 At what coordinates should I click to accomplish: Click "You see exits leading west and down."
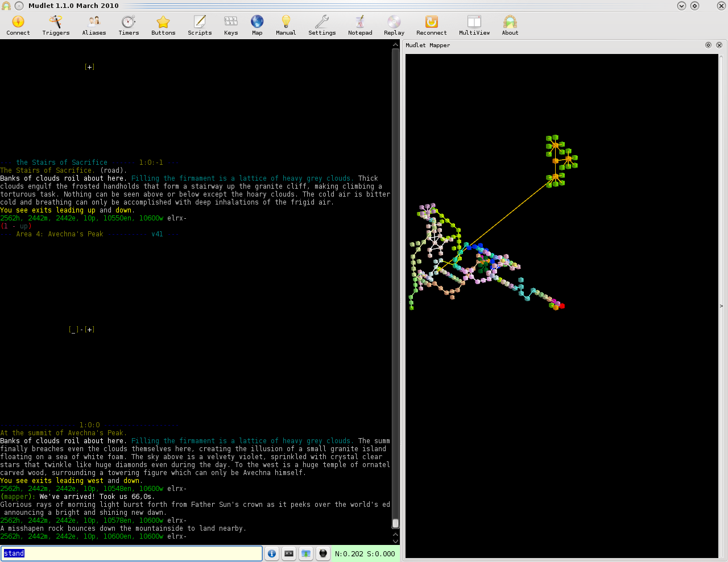pyautogui.click(x=72, y=481)
